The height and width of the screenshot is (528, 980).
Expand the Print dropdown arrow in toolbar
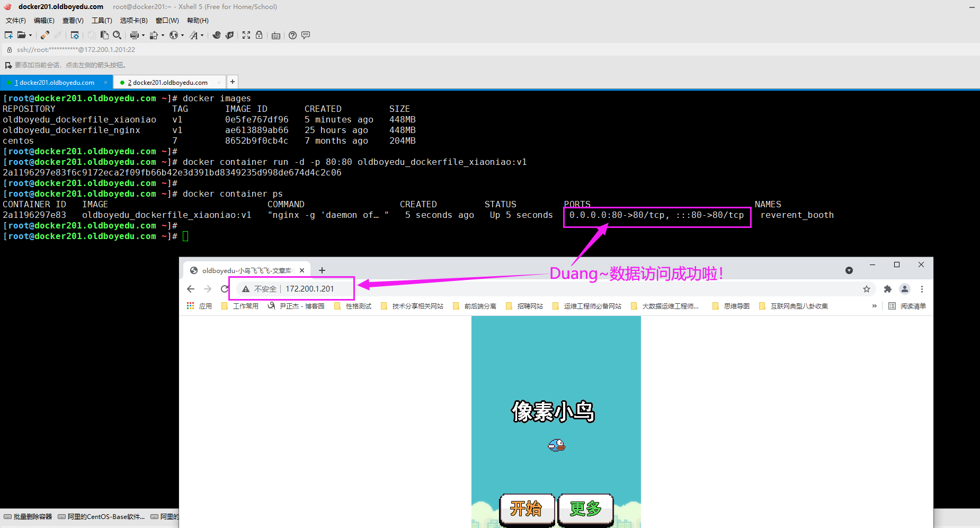point(143,36)
